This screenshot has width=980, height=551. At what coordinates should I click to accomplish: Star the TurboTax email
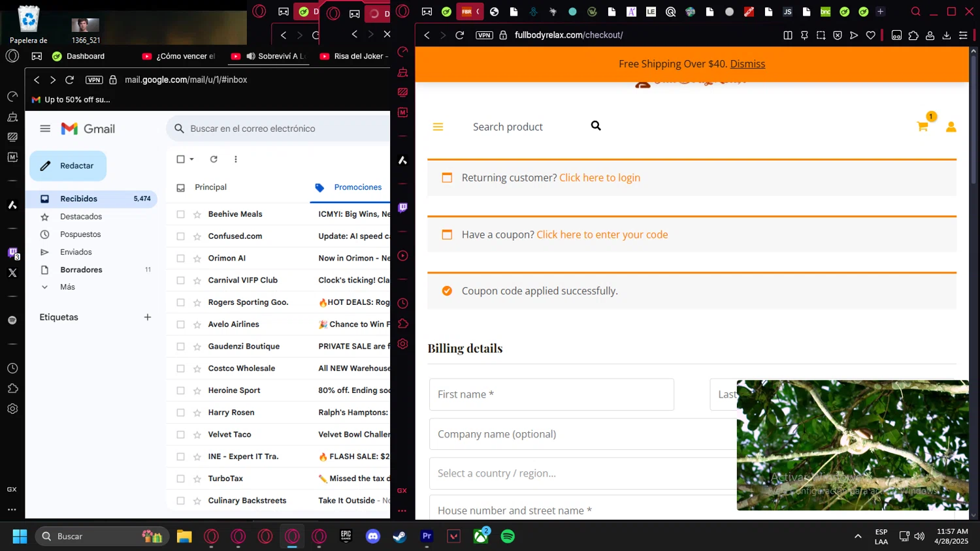coord(197,479)
